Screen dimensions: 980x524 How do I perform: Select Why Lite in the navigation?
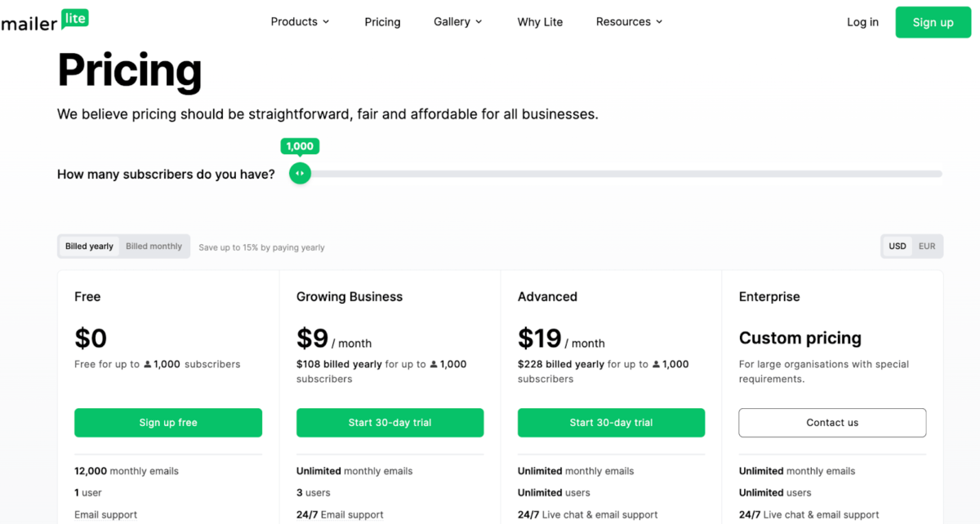[540, 22]
